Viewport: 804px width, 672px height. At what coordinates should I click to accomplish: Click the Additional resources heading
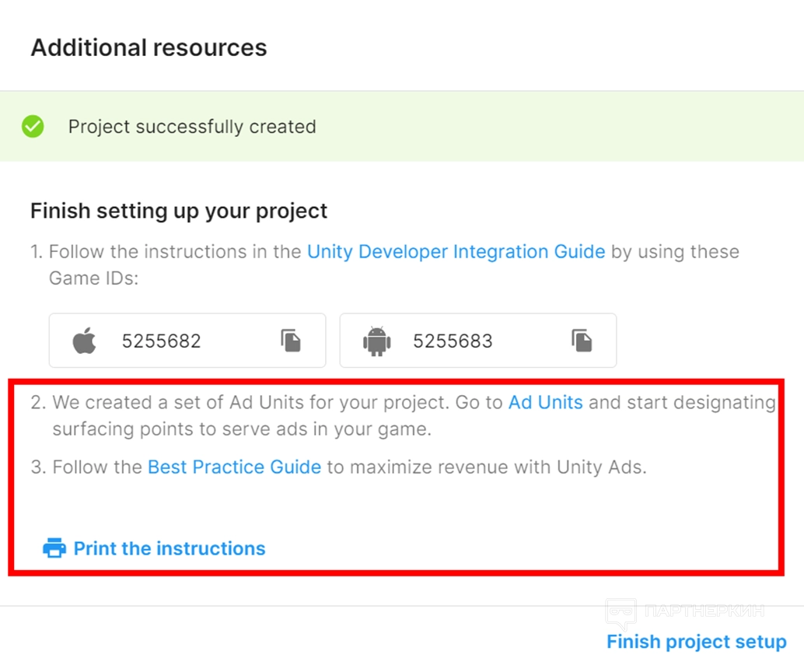tap(149, 47)
